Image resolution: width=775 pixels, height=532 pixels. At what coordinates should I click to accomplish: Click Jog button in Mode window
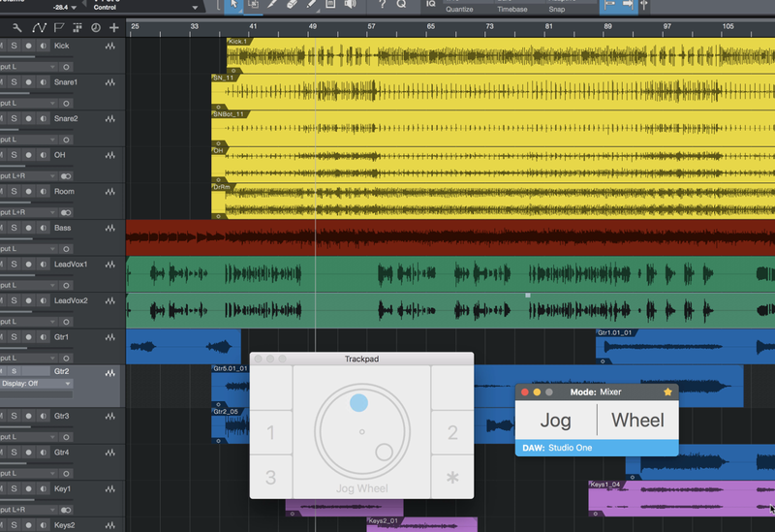[556, 421]
